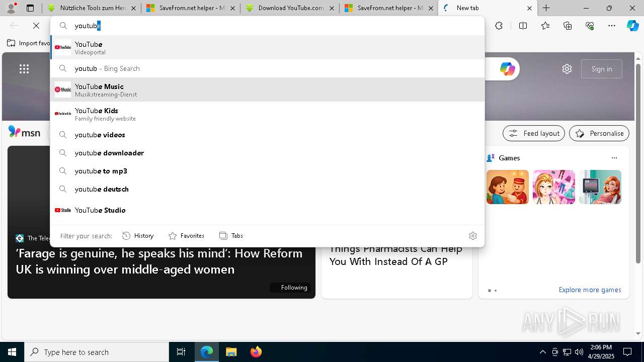Image resolution: width=644 pixels, height=362 pixels.
Task: Open the Import favorites bookmark bar item
Action: click(28, 43)
